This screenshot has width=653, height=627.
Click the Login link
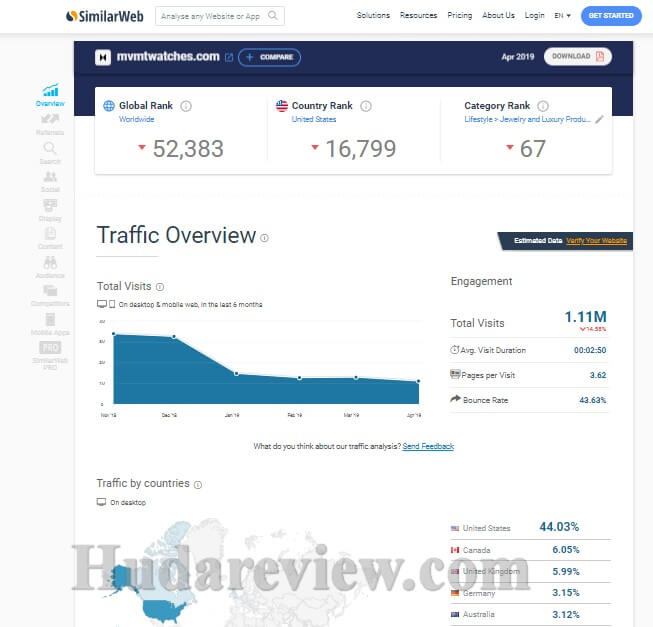[x=534, y=15]
